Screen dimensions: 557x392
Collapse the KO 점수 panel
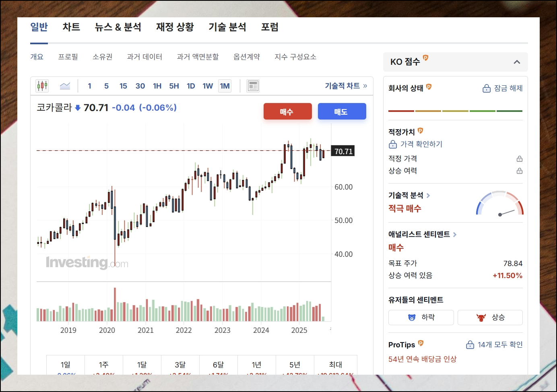click(517, 62)
